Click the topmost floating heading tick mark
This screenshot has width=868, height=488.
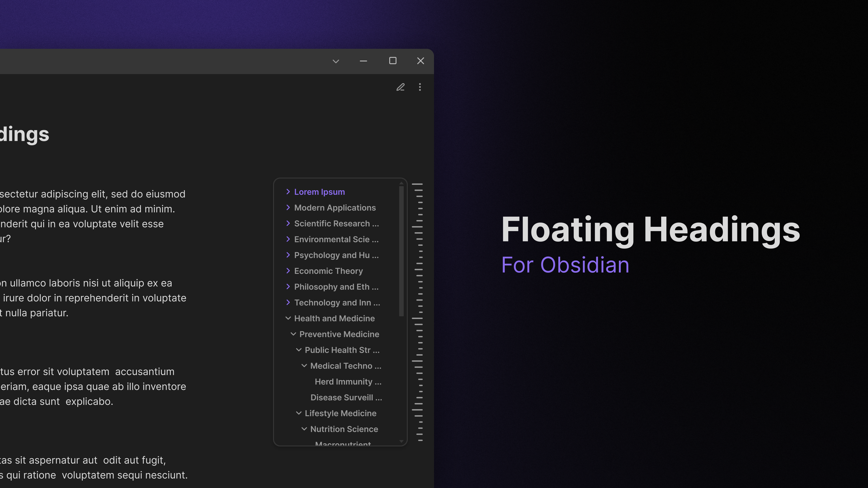pos(417,184)
